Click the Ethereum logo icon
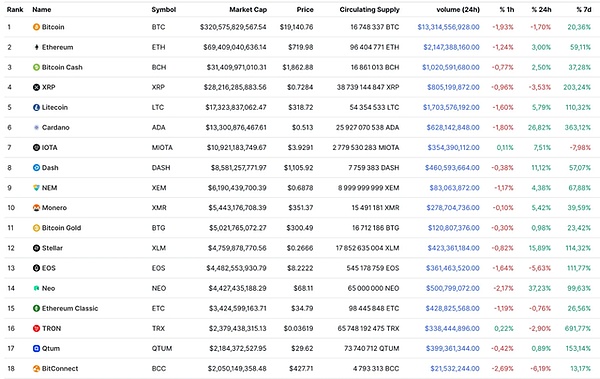This screenshot has height=379, width=600. click(x=36, y=47)
